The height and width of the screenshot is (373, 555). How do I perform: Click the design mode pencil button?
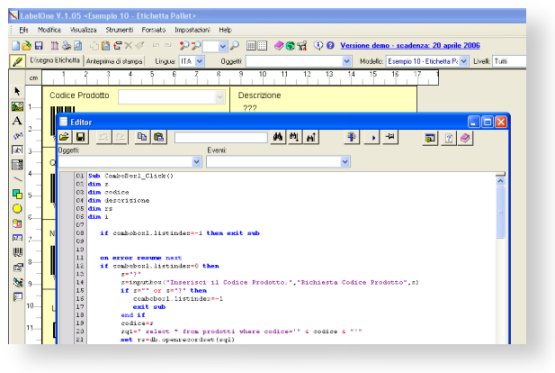17,61
